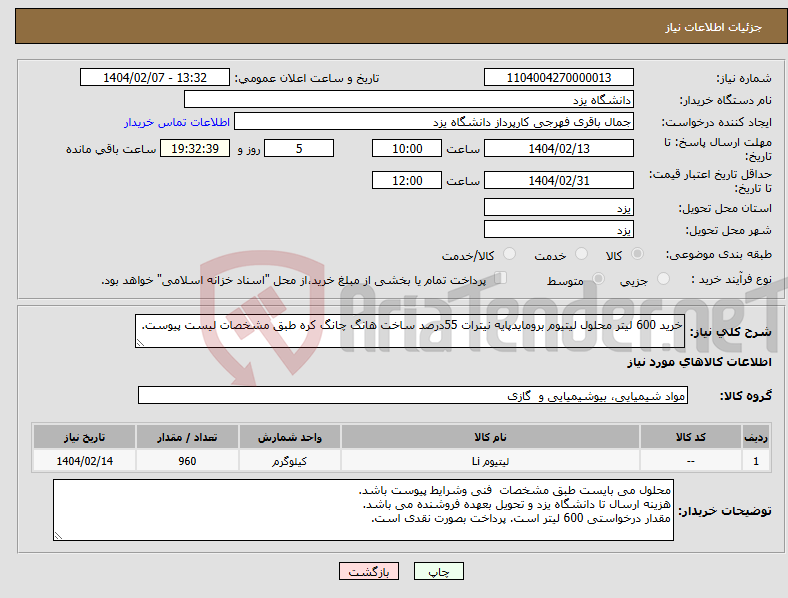Click the اطلاعات کالاهای مورد نیاز section heading

click(699, 362)
